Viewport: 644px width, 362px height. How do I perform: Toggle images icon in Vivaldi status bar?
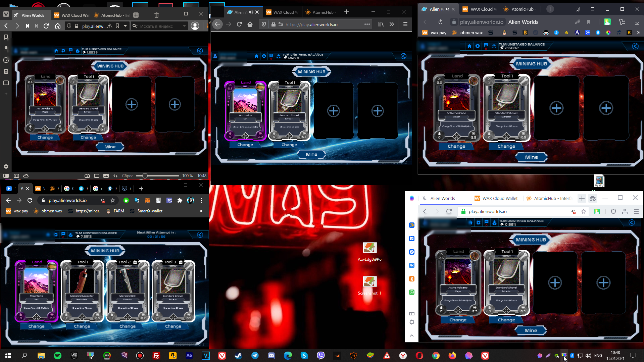[106, 176]
